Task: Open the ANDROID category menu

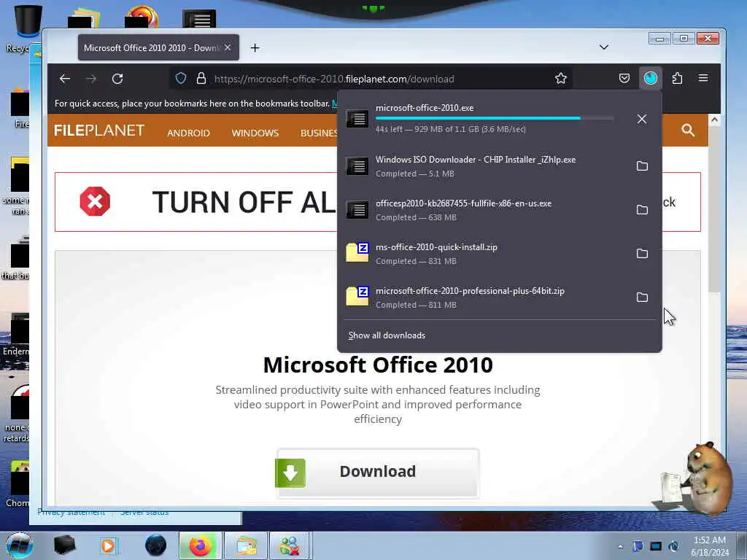Action: [x=188, y=133]
